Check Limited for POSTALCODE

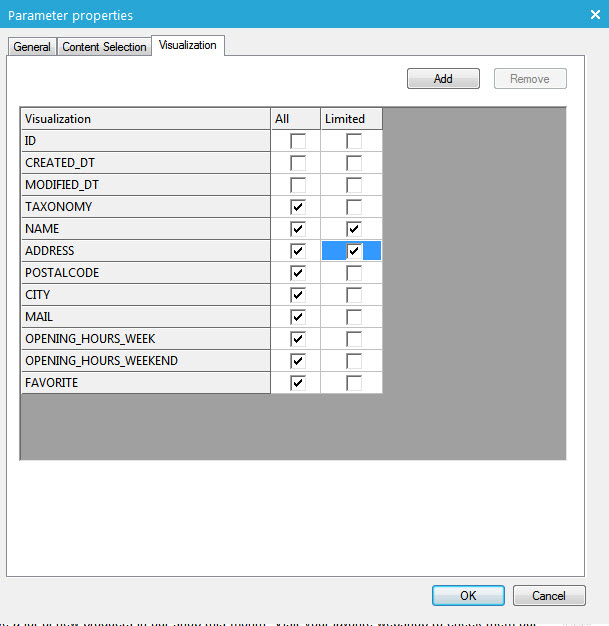353,273
